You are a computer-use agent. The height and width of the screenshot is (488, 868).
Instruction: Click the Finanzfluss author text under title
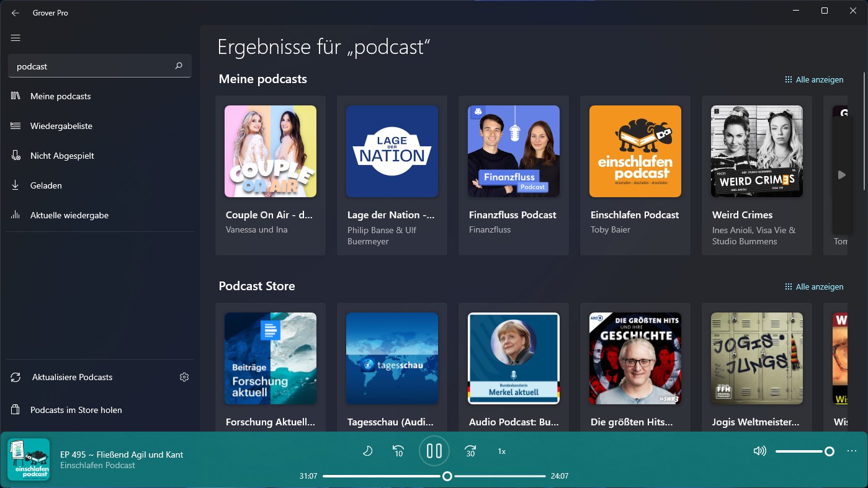tap(490, 229)
